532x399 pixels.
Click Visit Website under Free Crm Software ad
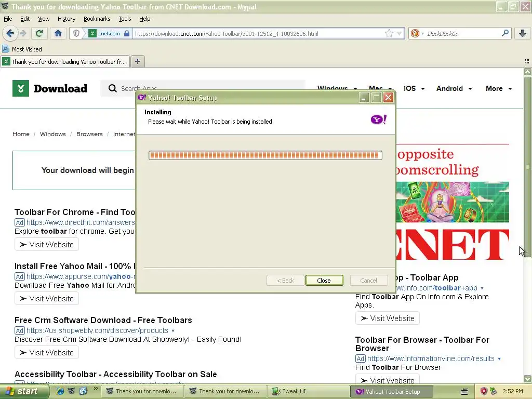(47, 353)
